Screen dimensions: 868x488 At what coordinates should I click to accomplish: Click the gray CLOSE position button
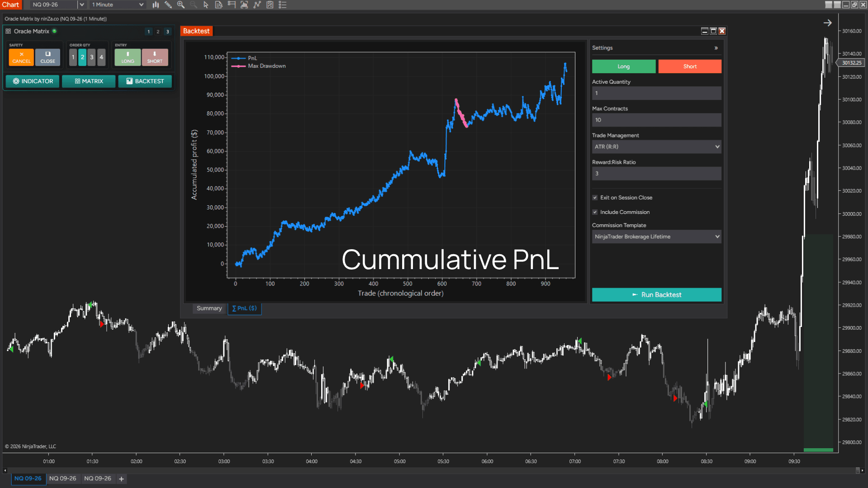pyautogui.click(x=47, y=57)
